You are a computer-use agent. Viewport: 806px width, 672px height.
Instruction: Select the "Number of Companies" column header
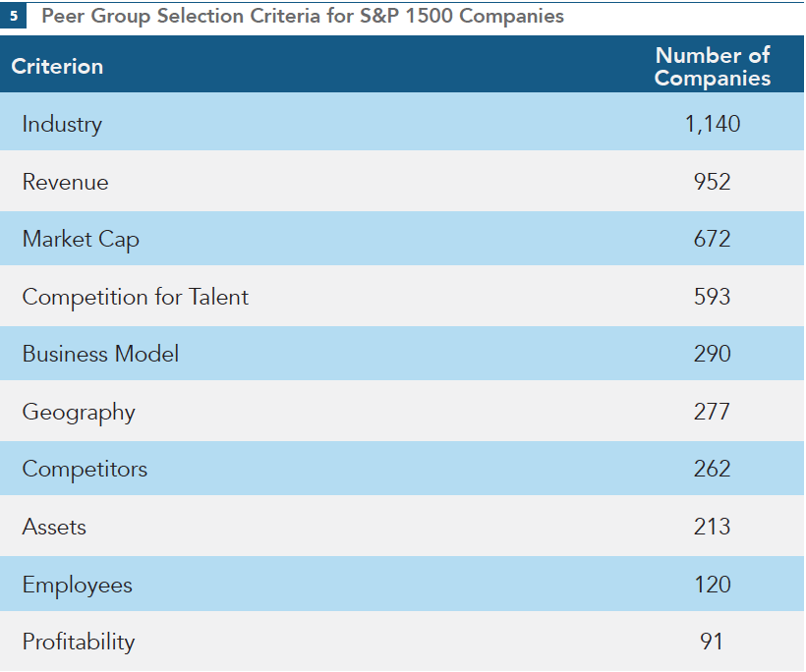pos(713,66)
